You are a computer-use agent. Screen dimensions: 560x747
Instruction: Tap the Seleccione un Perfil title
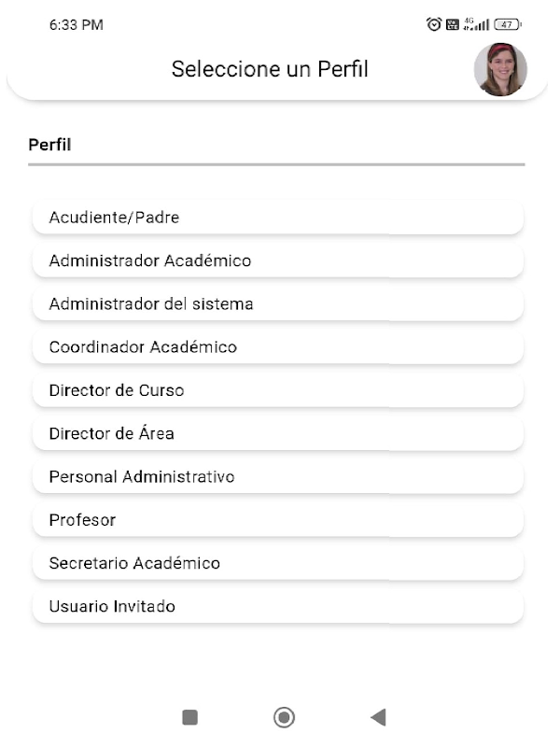tap(270, 69)
